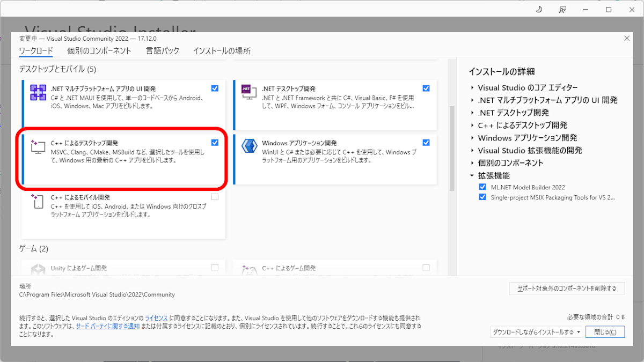Click the デスクトップとモバイル (5) heading
This screenshot has height=362, width=644.
pos(57,69)
